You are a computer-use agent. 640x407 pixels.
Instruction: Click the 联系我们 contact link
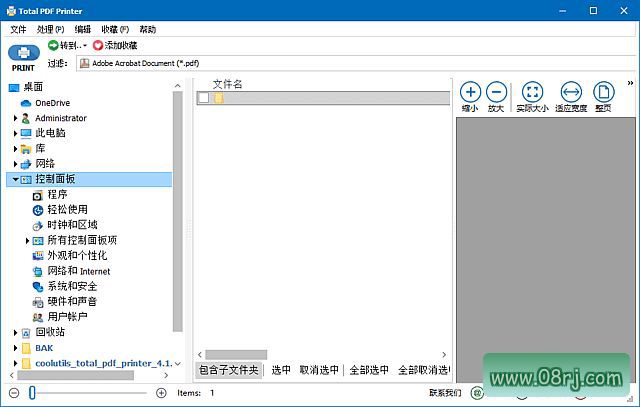pos(445,393)
